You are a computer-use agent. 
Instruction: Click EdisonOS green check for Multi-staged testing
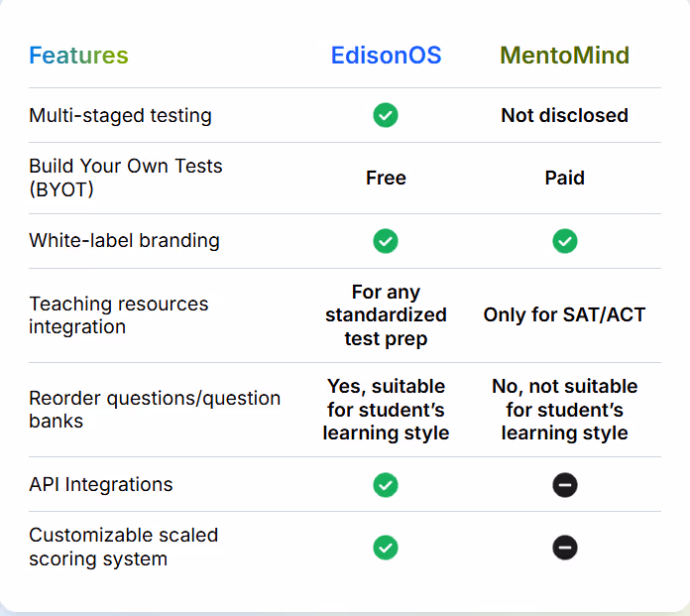coord(386,115)
